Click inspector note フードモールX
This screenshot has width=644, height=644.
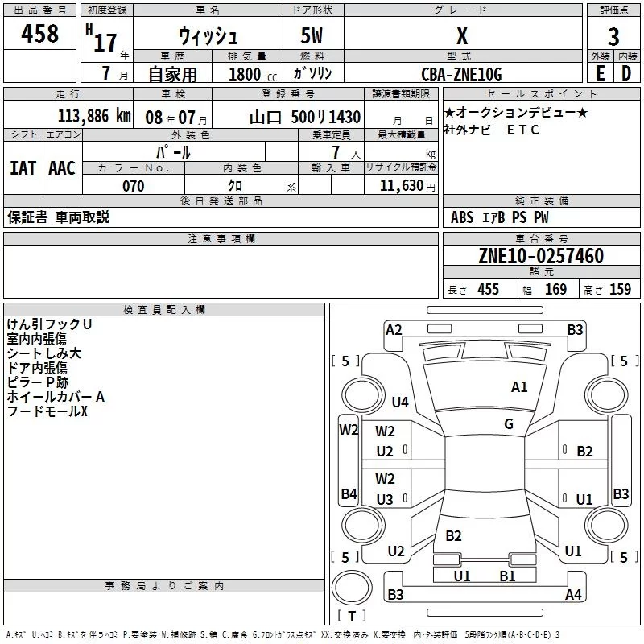(x=47, y=411)
